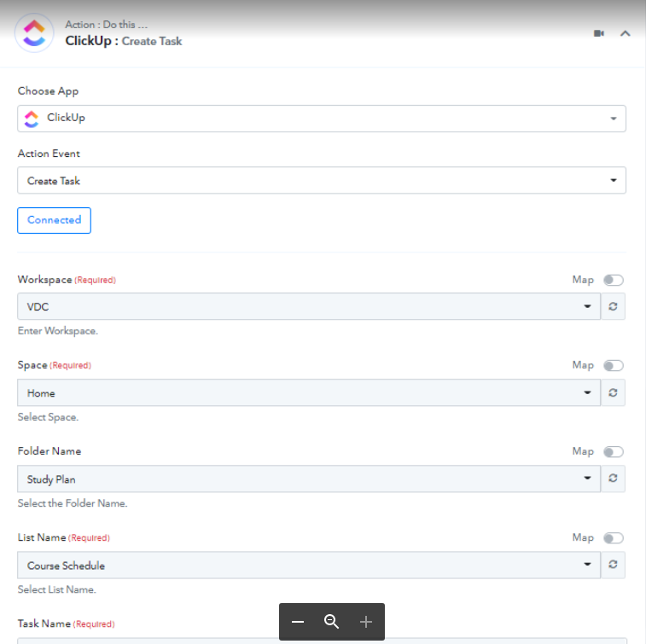Reset zoom with magnifier icon
The height and width of the screenshot is (644, 646).
point(332,622)
